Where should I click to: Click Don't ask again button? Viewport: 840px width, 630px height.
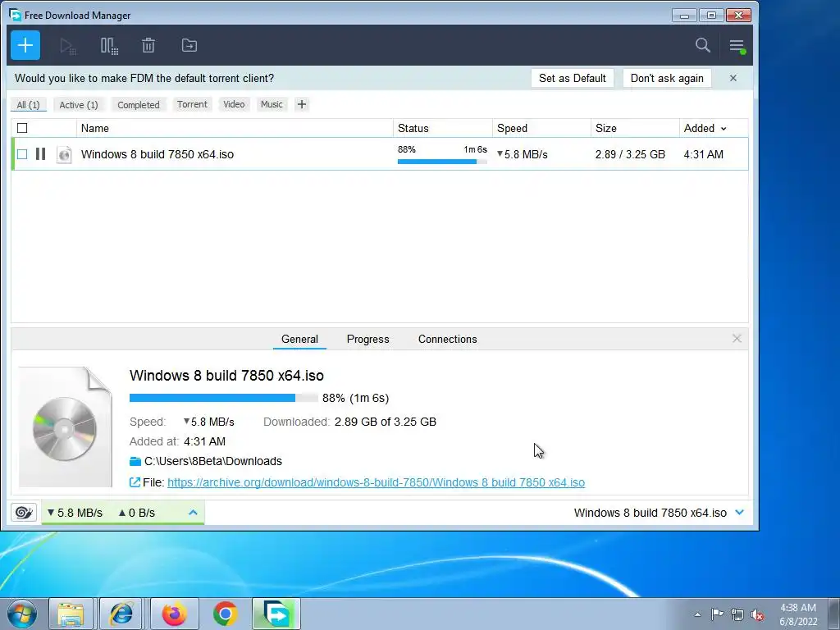(x=666, y=78)
